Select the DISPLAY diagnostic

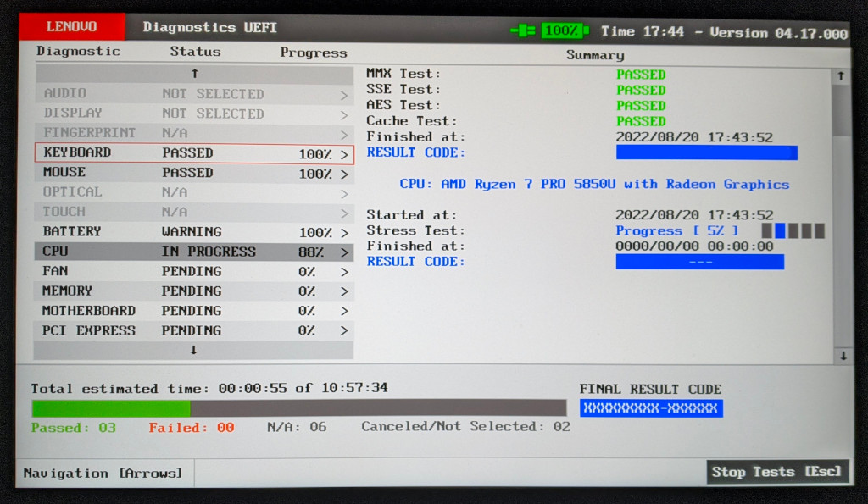[194, 114]
